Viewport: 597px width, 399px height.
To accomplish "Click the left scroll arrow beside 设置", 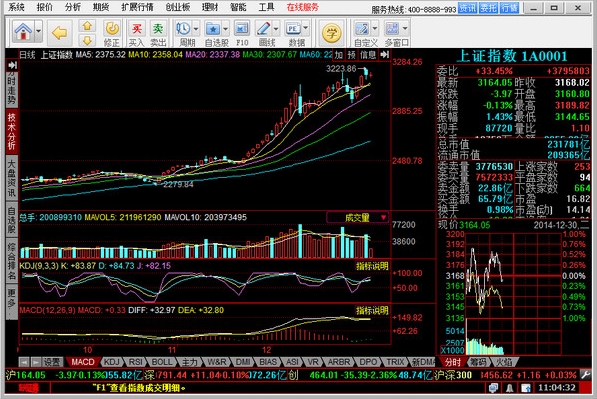I will point(24,362).
